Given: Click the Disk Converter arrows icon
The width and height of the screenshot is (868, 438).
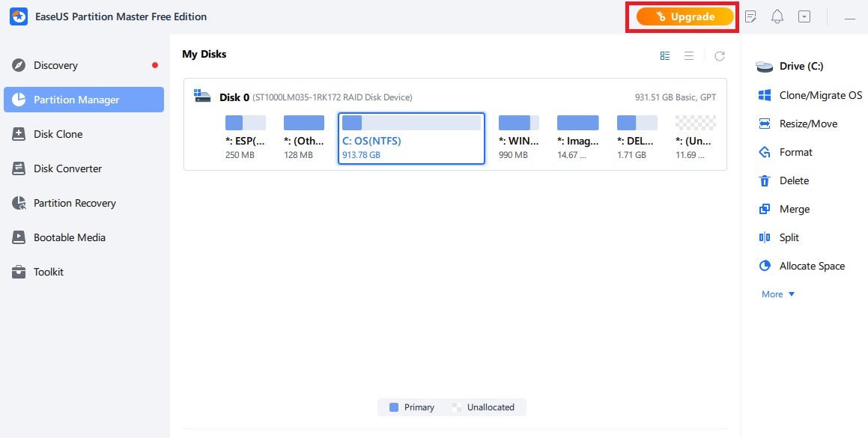Looking at the screenshot, I should pos(19,168).
